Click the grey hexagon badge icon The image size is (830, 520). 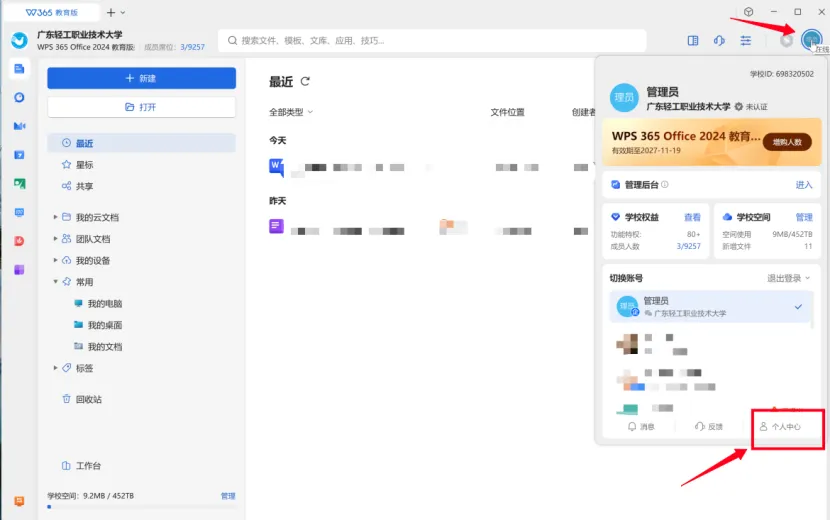(x=786, y=40)
